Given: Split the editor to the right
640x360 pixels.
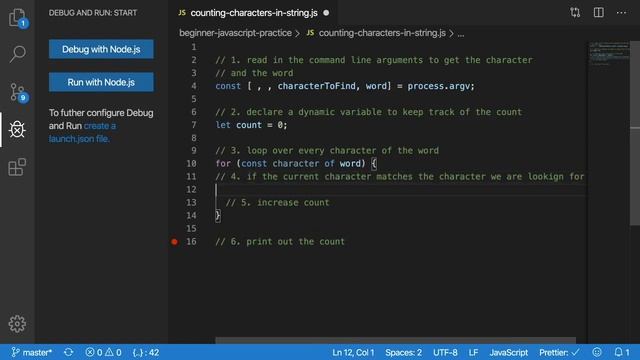Looking at the screenshot, I should click(x=598, y=13).
